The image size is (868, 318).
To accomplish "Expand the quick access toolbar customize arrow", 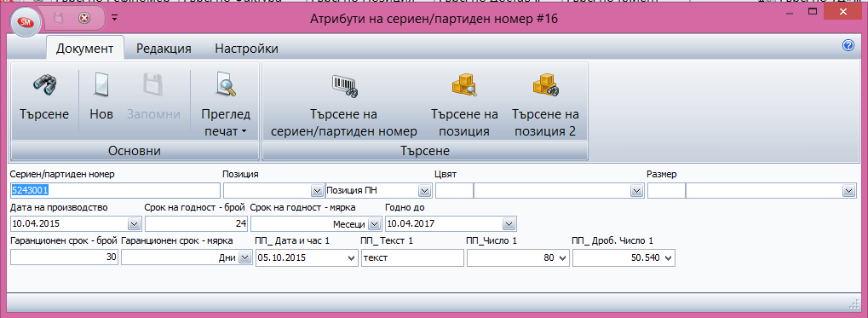I will pyautogui.click(x=115, y=18).
